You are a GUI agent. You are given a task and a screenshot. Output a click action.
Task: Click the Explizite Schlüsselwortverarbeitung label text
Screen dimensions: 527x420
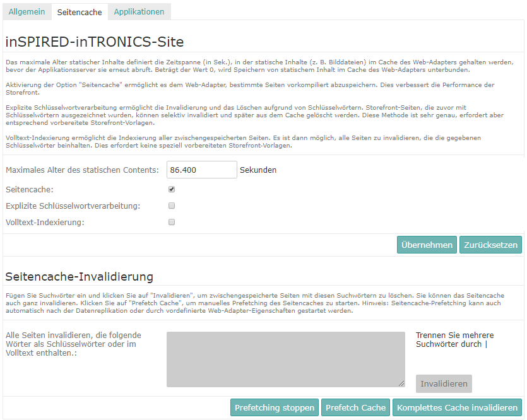click(x=73, y=206)
